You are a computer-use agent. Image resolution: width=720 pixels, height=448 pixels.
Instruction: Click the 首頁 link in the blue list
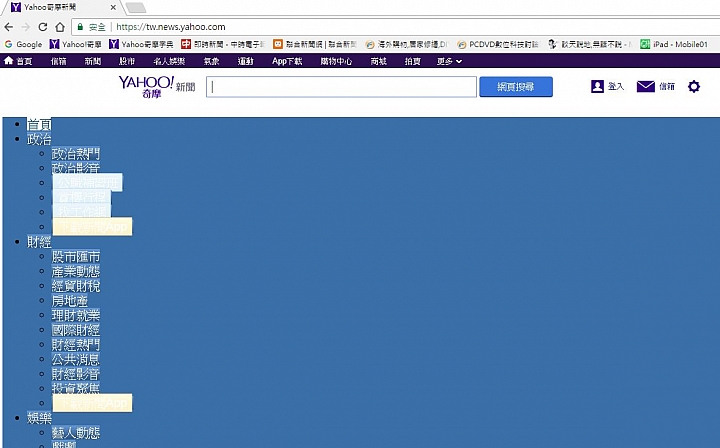click(x=39, y=124)
